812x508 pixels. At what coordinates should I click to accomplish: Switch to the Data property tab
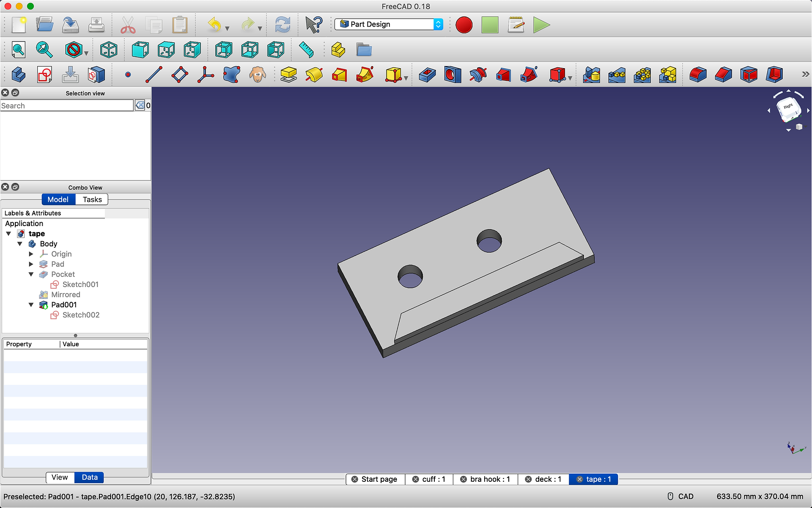coord(89,478)
